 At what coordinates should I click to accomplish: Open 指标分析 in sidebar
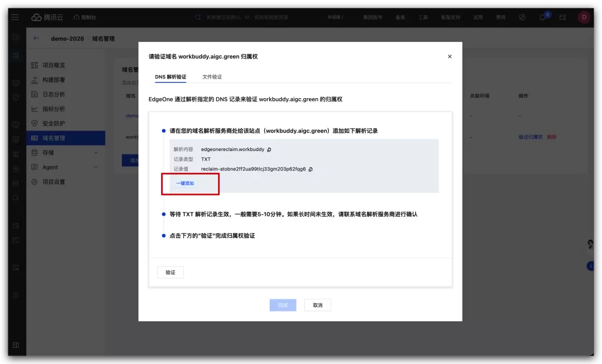tap(54, 109)
